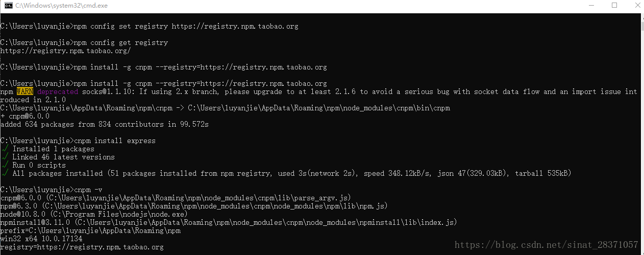644x255 pixels.
Task: Click the purple deprecated word
Action: (58, 92)
